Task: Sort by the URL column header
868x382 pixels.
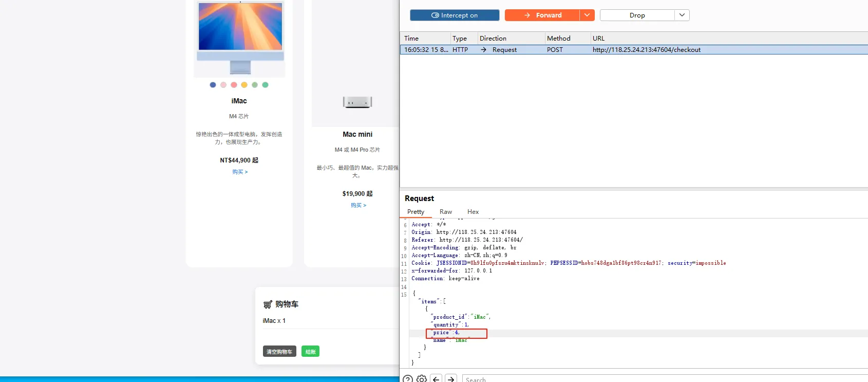Action: pos(598,39)
